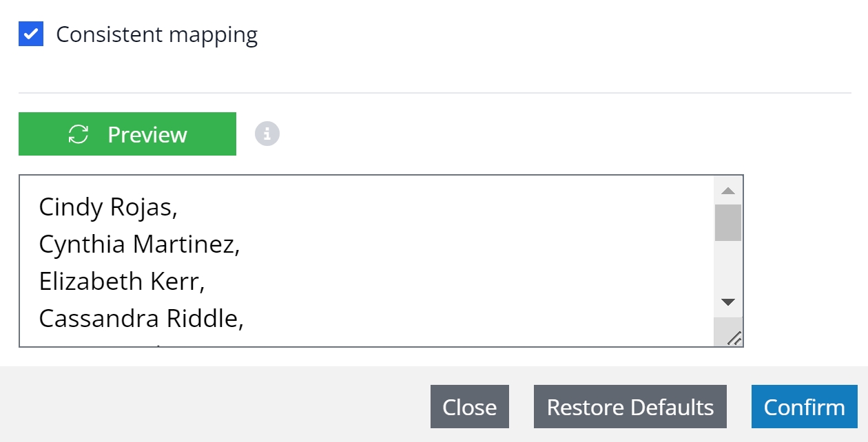Click the "Cindy Rojas," line in preview

click(x=108, y=207)
